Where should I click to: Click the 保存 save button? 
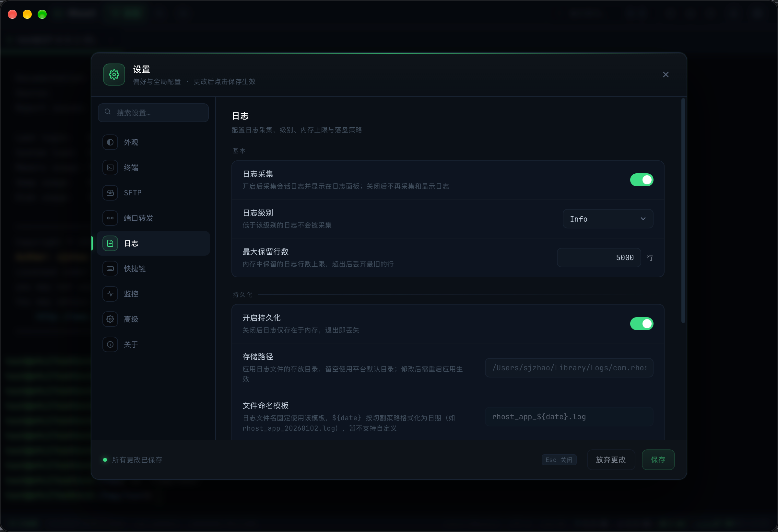pos(658,460)
